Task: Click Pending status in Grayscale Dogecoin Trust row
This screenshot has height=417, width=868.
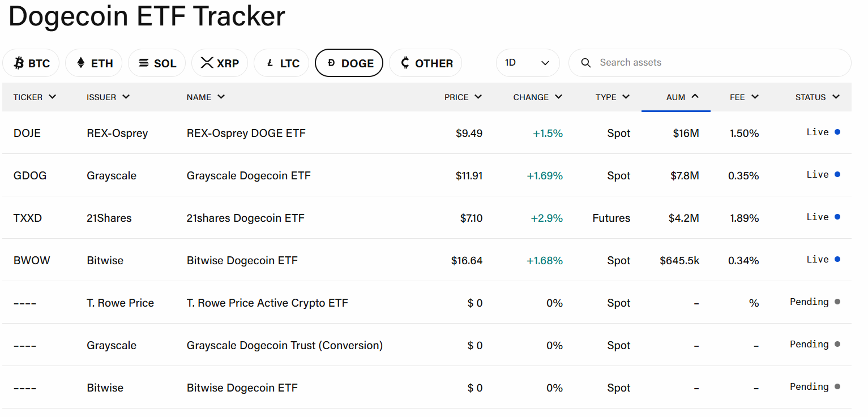Action: point(815,345)
